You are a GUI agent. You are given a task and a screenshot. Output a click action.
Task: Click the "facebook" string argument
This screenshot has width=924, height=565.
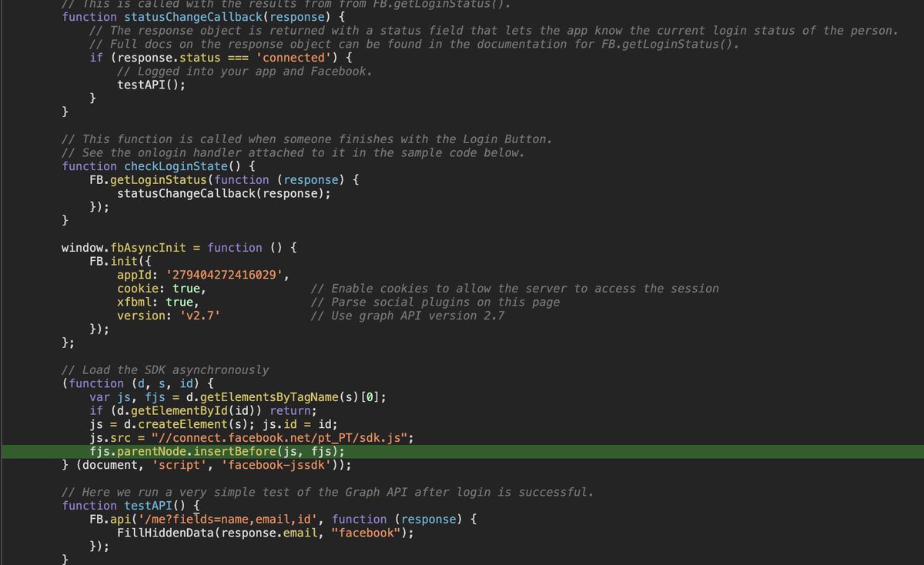pyautogui.click(x=366, y=533)
